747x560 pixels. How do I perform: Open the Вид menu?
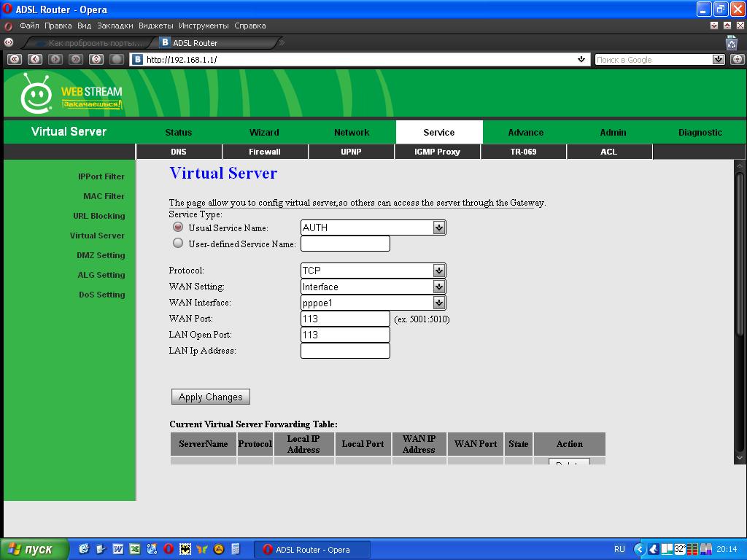click(x=85, y=26)
